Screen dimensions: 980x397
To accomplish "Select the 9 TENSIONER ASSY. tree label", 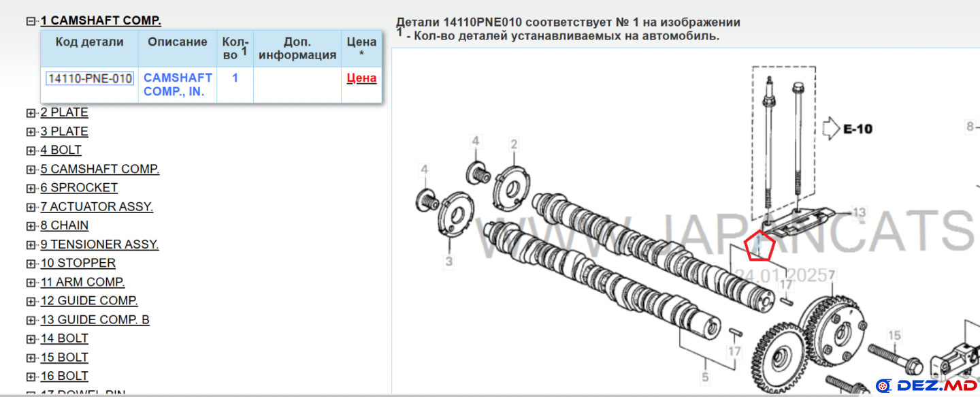I will [x=99, y=244].
